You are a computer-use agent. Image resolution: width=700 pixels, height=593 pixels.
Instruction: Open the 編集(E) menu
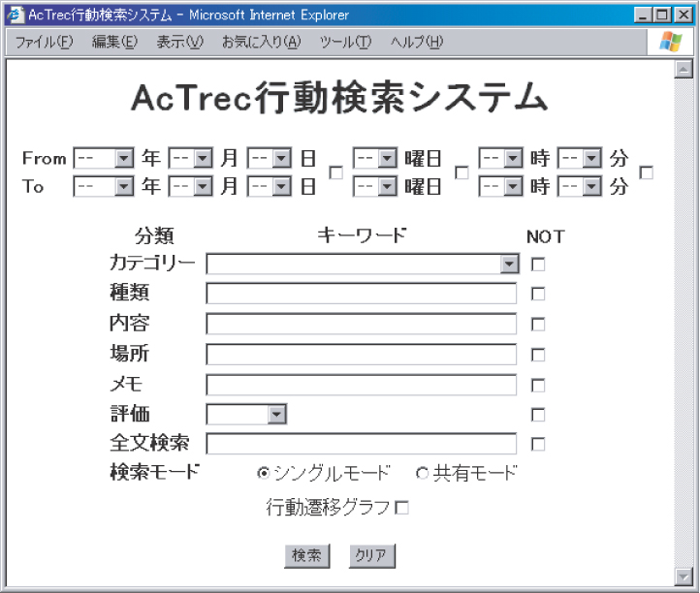114,42
